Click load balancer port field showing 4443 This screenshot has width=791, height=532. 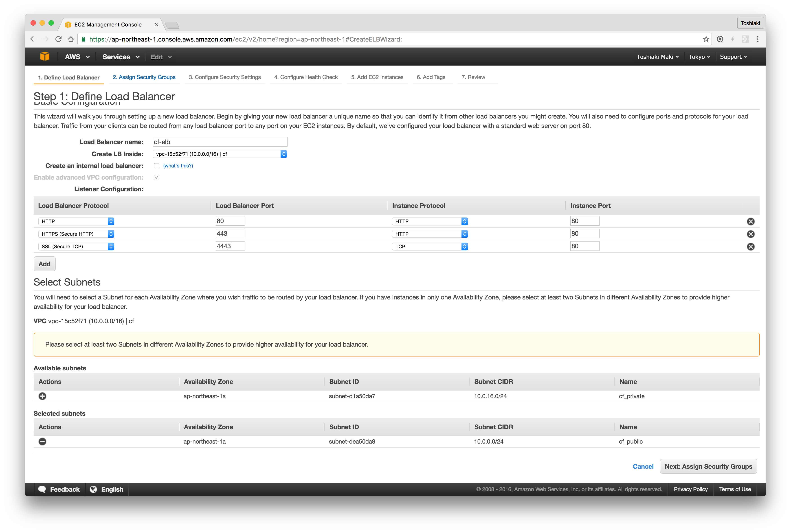(x=230, y=246)
